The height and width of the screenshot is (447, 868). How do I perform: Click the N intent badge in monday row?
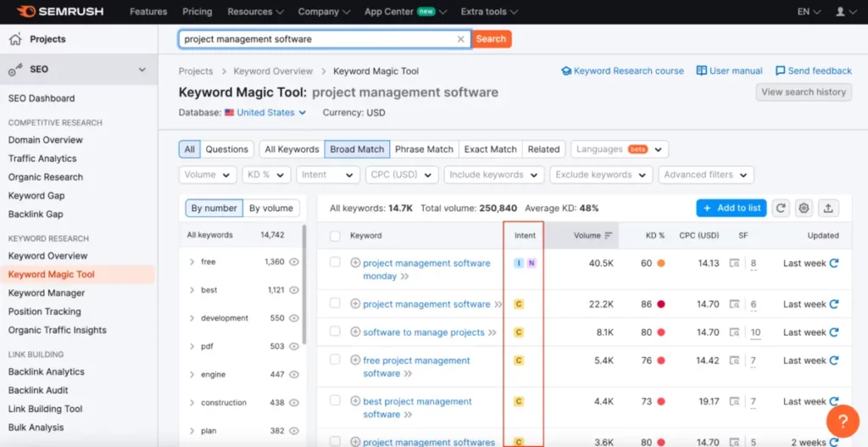531,263
